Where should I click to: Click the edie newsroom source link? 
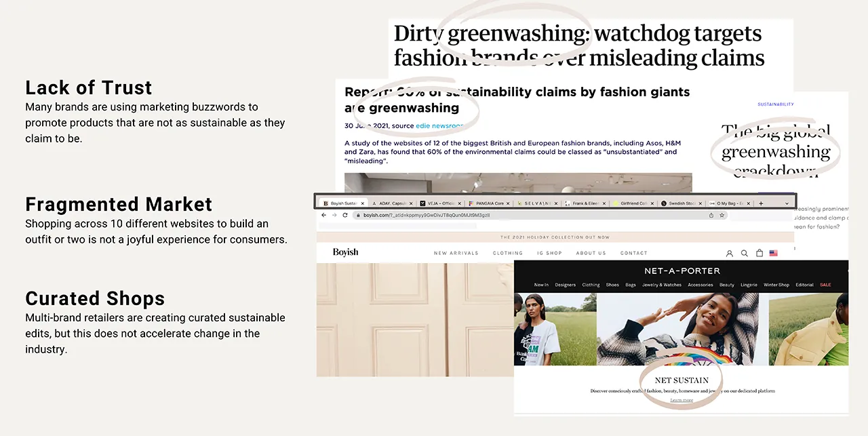439,126
